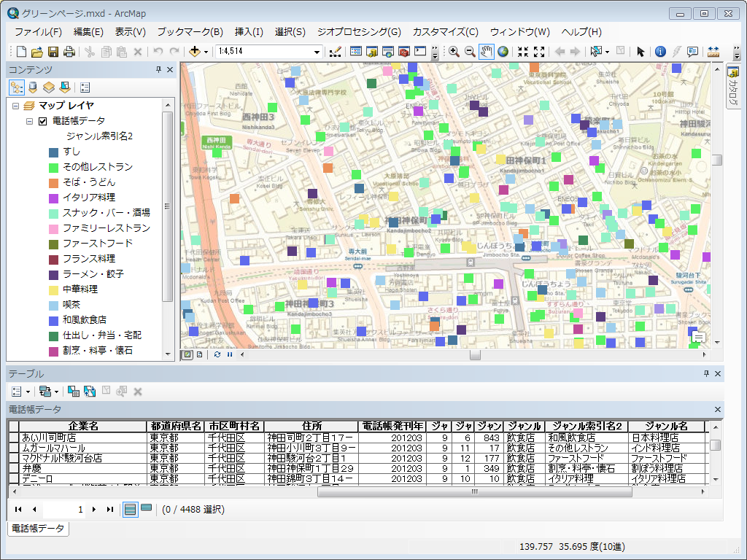Refresh the map view
The height and width of the screenshot is (560, 747).
(217, 355)
